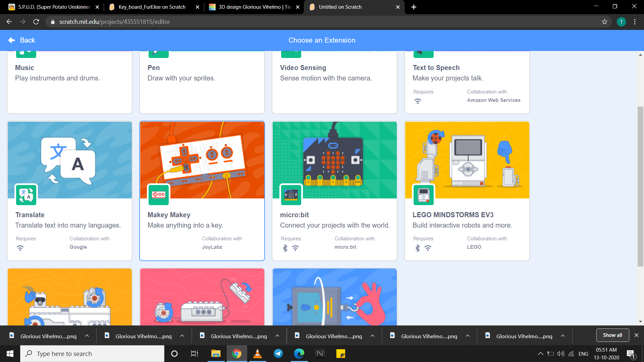Expand last Glorious Vihelmo download chevron
This screenshot has width=644, height=362.
[x=562, y=336]
